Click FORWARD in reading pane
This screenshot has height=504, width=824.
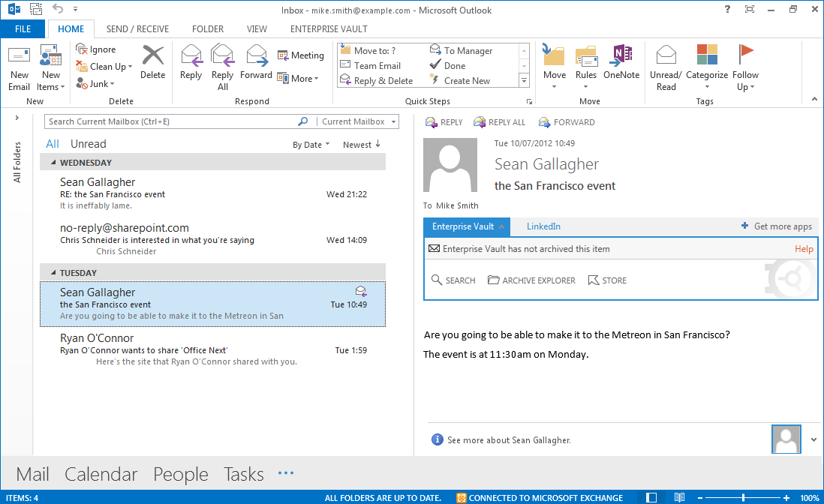click(567, 122)
